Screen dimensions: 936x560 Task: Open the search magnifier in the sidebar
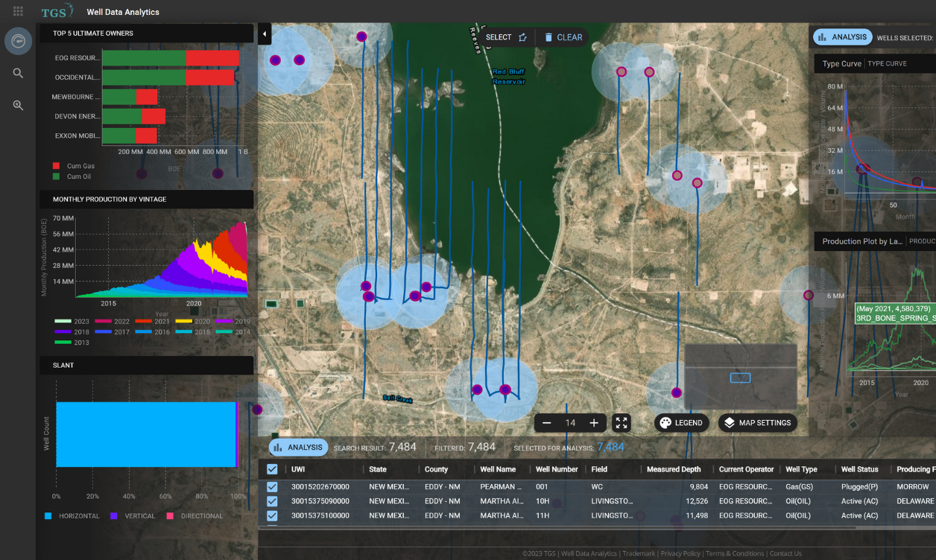pyautogui.click(x=18, y=73)
